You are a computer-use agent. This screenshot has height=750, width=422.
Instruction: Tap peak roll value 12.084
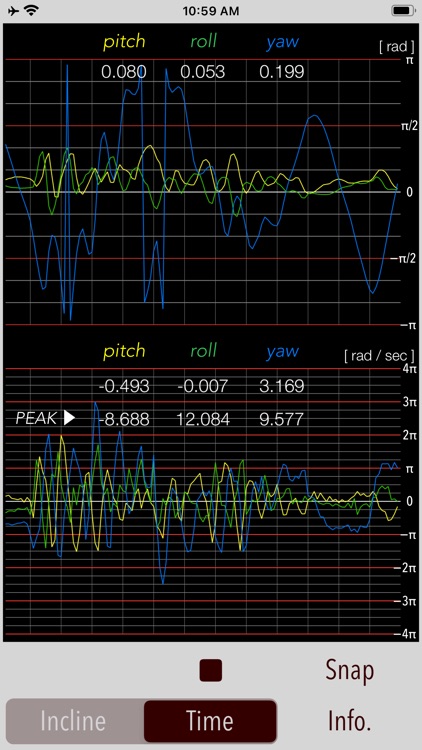[203, 419]
